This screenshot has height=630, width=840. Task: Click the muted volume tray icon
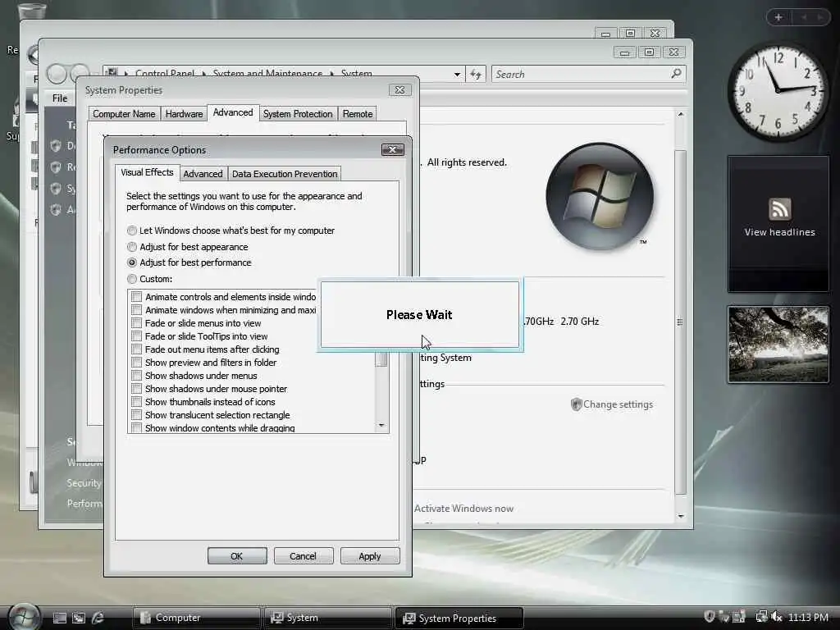(x=777, y=617)
